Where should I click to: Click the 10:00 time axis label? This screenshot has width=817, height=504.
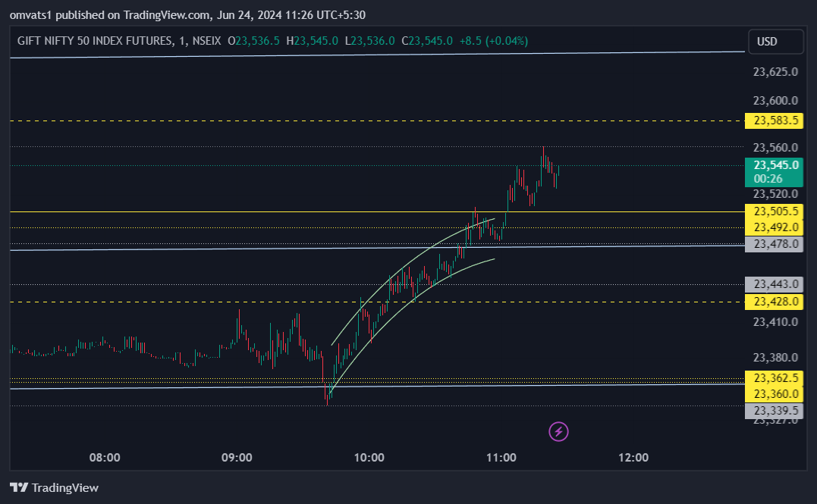[369, 458]
